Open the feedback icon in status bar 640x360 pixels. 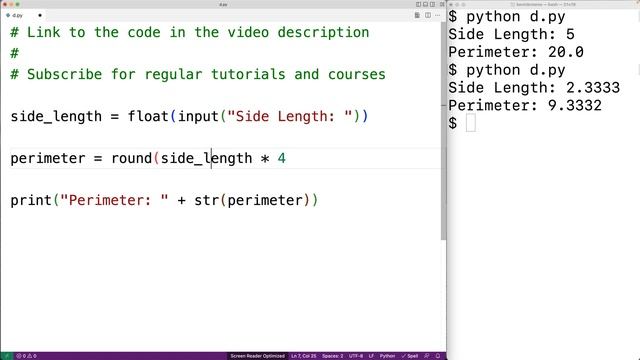[427, 356]
